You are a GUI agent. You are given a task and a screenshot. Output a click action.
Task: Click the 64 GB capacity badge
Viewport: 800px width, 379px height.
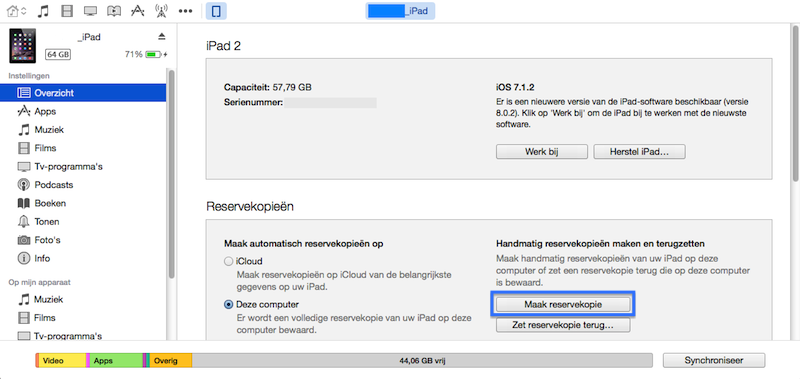pyautogui.click(x=58, y=54)
